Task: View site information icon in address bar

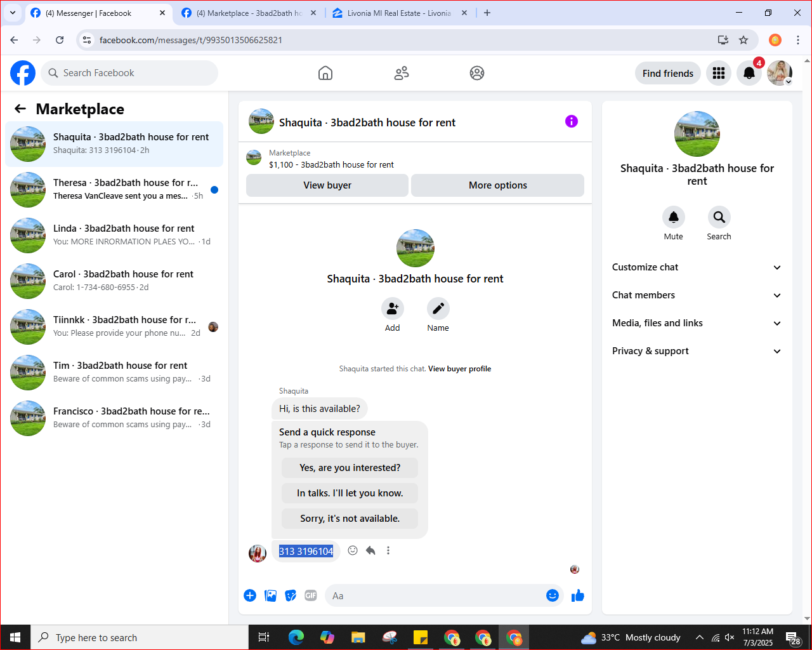Action: 88,40
